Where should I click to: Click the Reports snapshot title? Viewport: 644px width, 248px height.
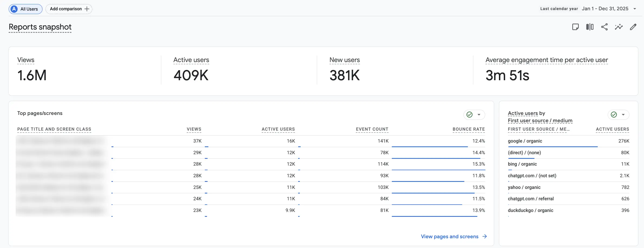[40, 27]
